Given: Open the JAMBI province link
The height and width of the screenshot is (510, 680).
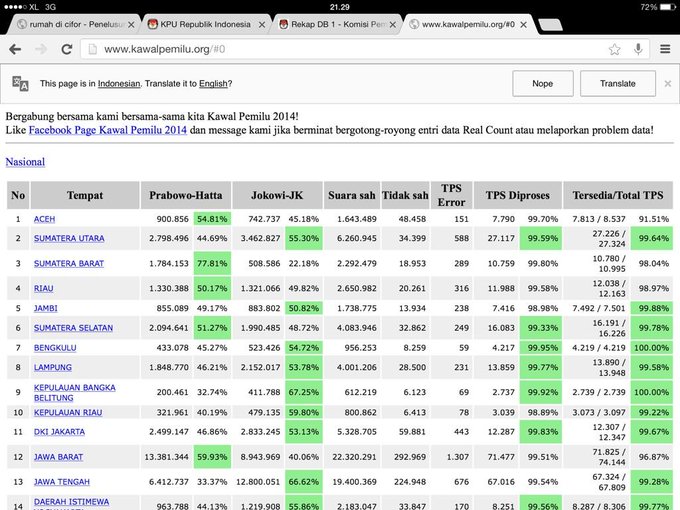Looking at the screenshot, I should pos(46,308).
